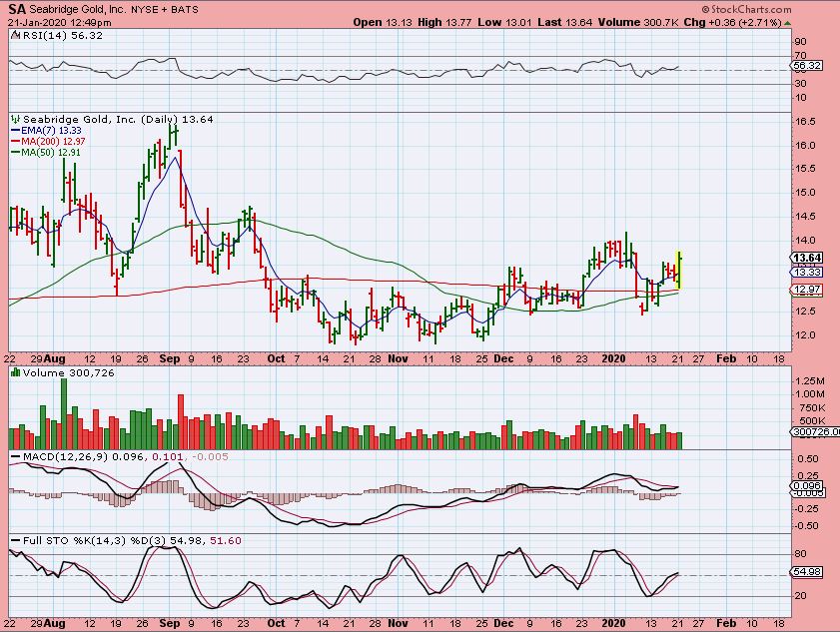
Task: Click the Last 13.64 value
Action: tap(564, 23)
